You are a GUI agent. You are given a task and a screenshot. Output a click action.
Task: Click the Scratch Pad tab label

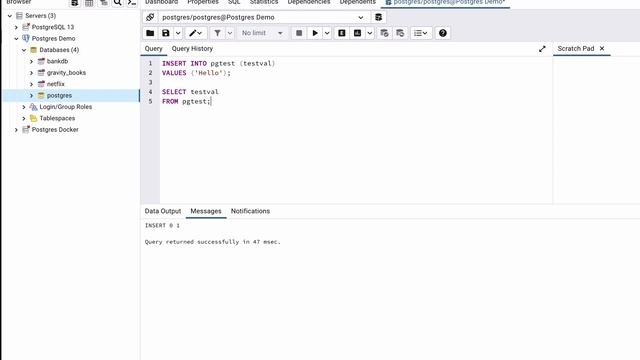[x=576, y=49]
